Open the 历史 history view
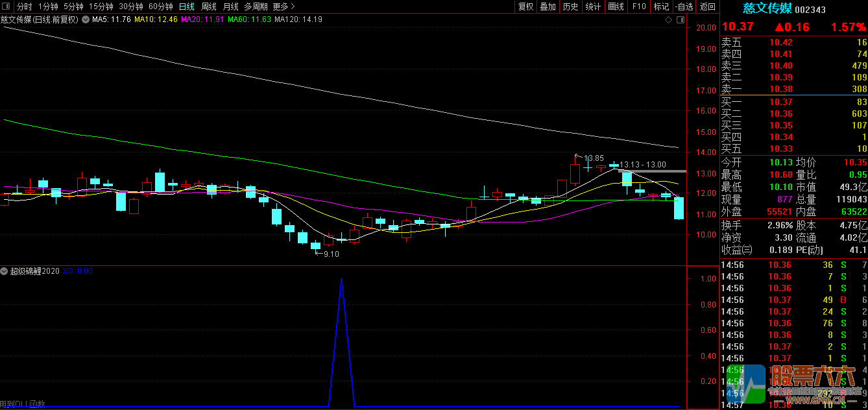This screenshot has width=868, height=410. 570,6
